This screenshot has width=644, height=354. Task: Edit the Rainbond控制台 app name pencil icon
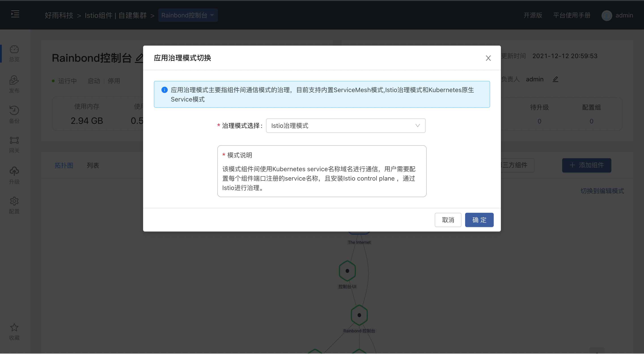point(139,58)
